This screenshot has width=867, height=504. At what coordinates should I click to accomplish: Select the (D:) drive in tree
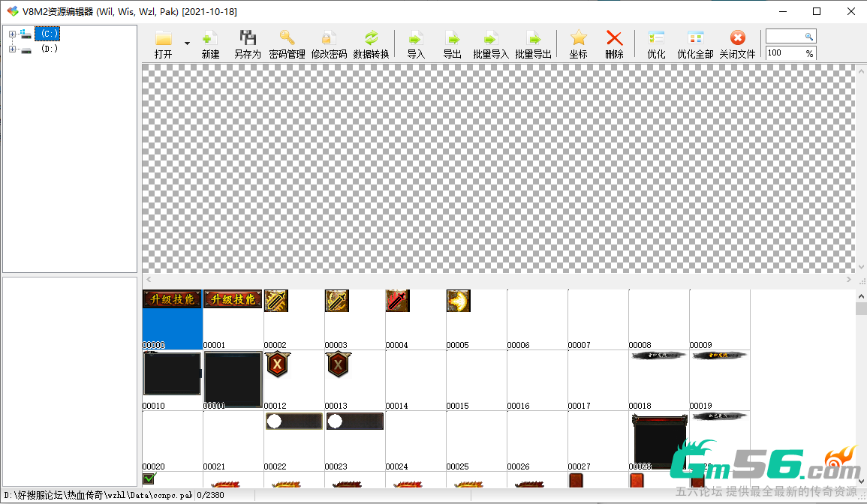[x=50, y=49]
